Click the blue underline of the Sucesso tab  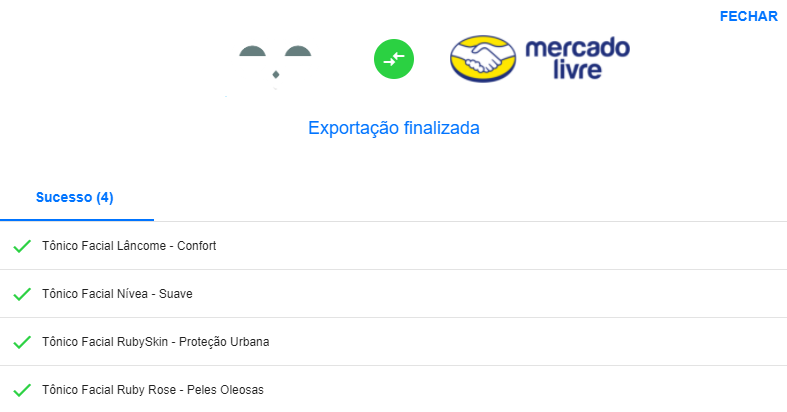(77, 219)
